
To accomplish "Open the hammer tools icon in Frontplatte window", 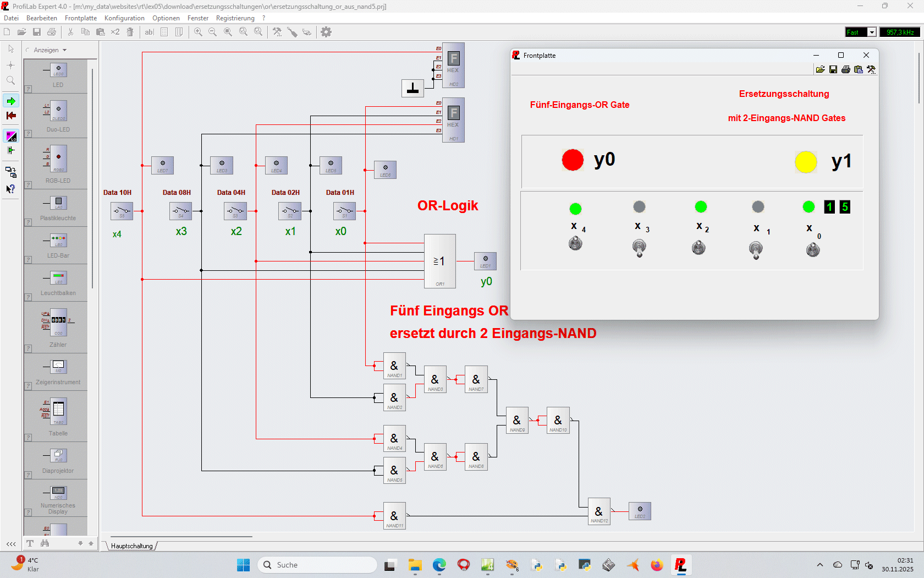I will pyautogui.click(x=871, y=69).
